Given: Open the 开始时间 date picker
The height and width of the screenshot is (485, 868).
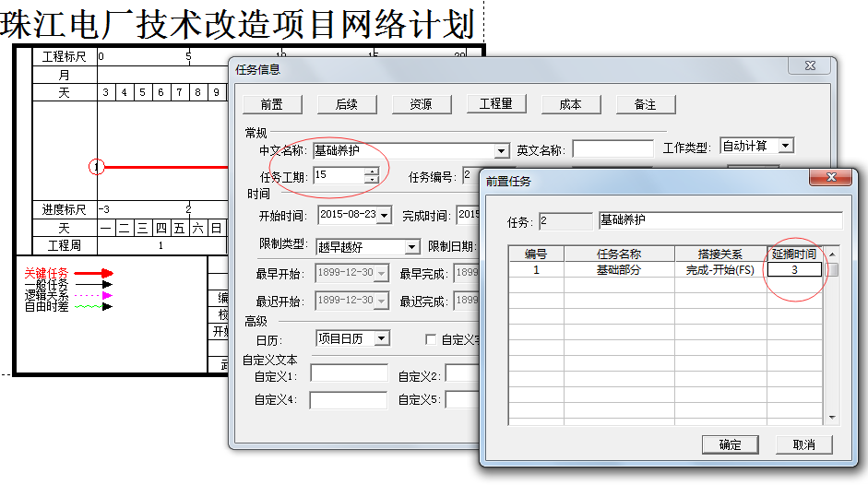Looking at the screenshot, I should point(384,216).
